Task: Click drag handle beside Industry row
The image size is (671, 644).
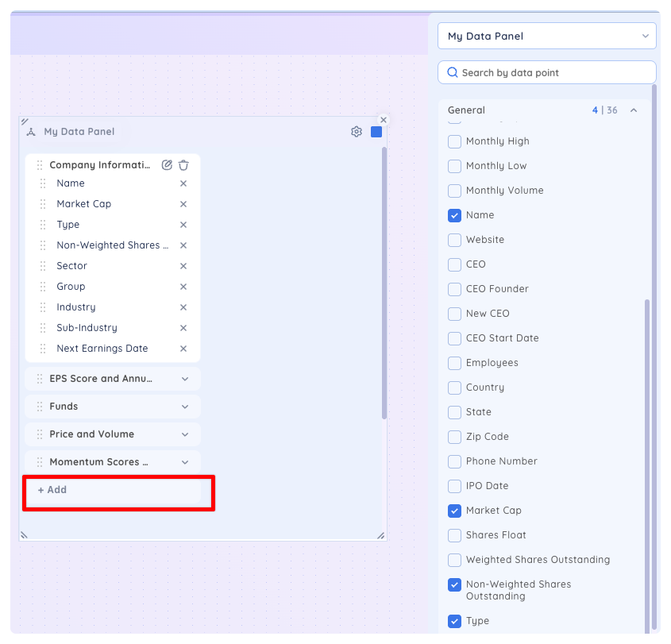Action: [x=43, y=307]
